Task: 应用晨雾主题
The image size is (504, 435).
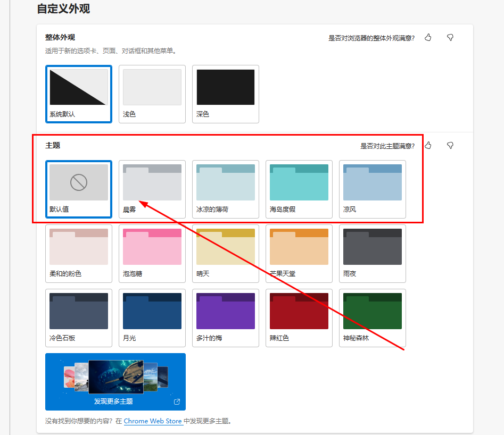Action: point(152,189)
